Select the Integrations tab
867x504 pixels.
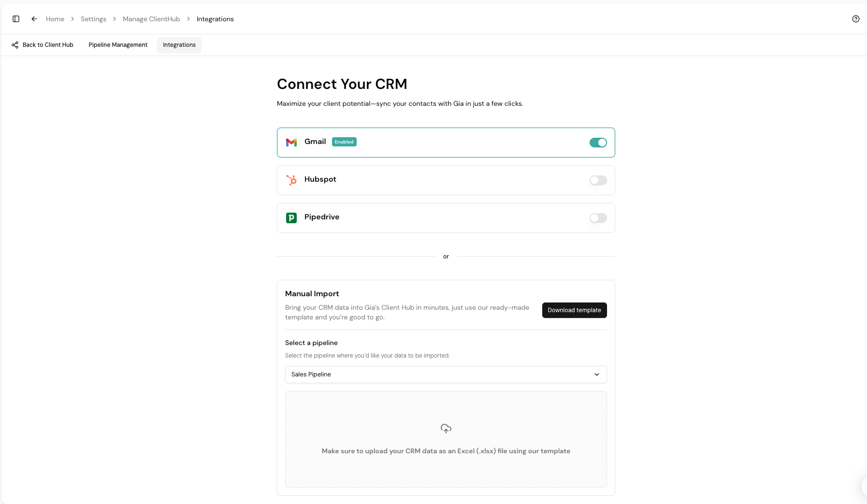(179, 44)
